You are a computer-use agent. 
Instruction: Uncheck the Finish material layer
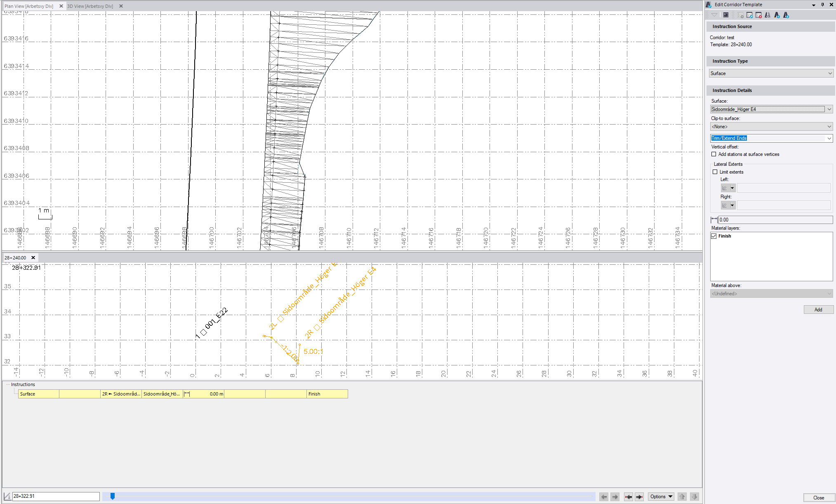coord(714,236)
